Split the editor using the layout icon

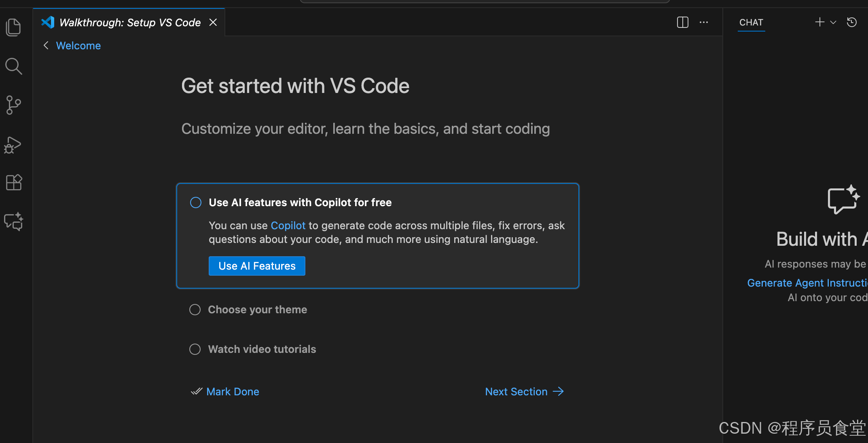pyautogui.click(x=682, y=22)
